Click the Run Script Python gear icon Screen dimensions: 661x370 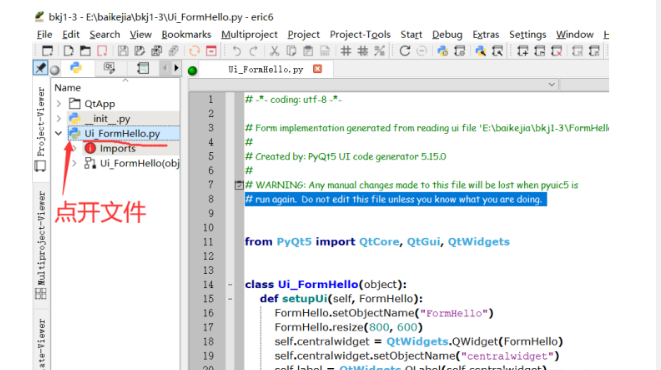443,51
